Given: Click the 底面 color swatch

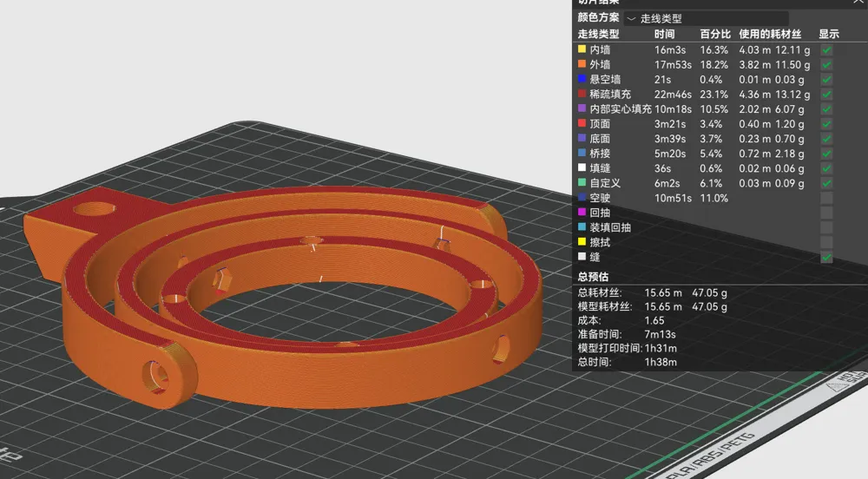Looking at the screenshot, I should [x=582, y=138].
